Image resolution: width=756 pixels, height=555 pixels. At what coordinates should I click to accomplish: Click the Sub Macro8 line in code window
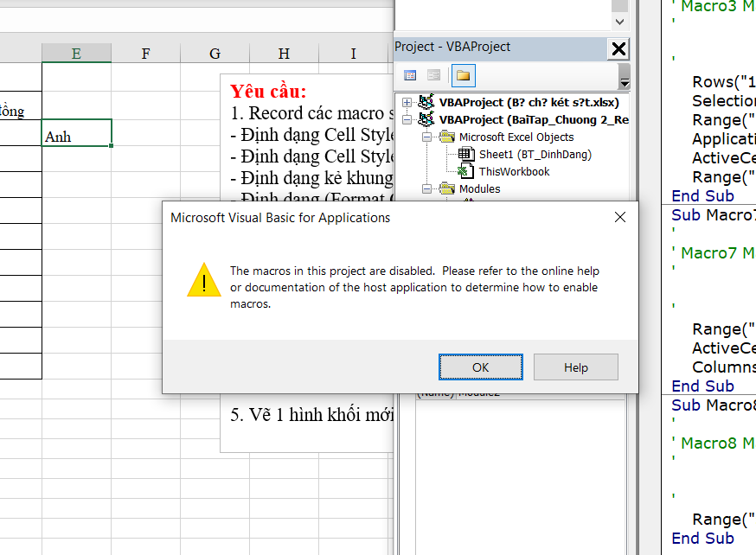click(x=714, y=405)
